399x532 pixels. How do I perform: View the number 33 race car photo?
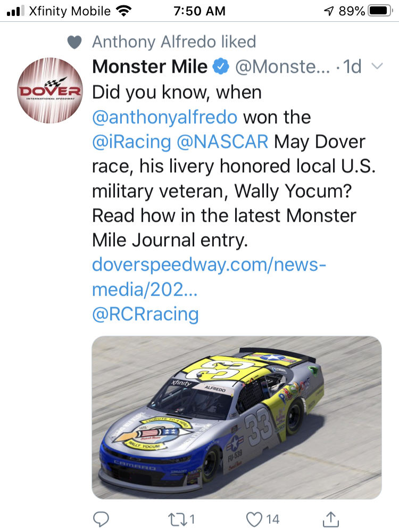(x=237, y=417)
